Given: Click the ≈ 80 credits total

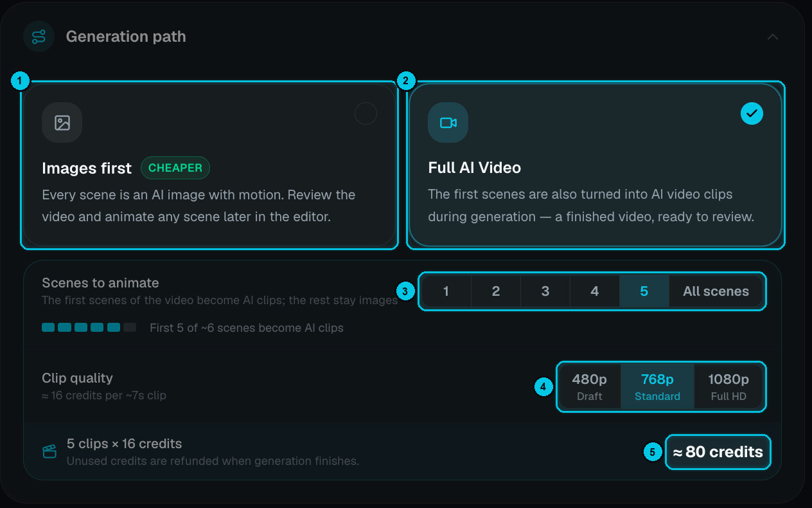Looking at the screenshot, I should (718, 452).
